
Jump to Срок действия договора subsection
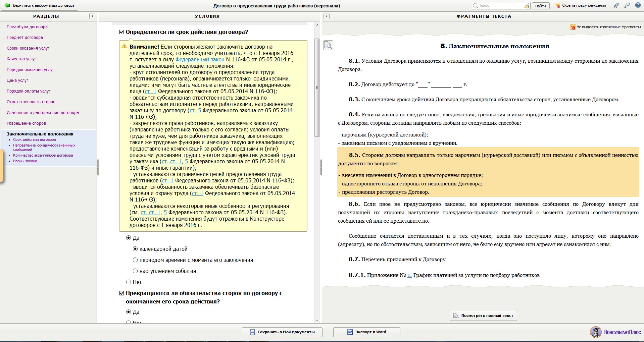pos(35,139)
